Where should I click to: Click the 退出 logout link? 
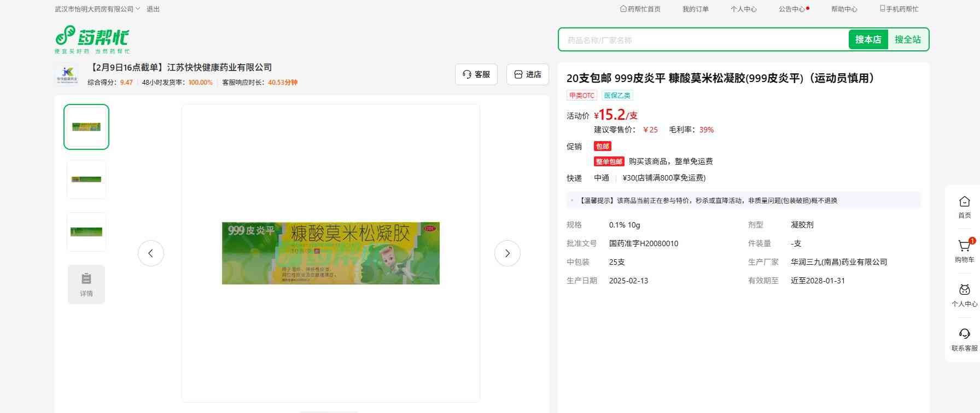(153, 9)
